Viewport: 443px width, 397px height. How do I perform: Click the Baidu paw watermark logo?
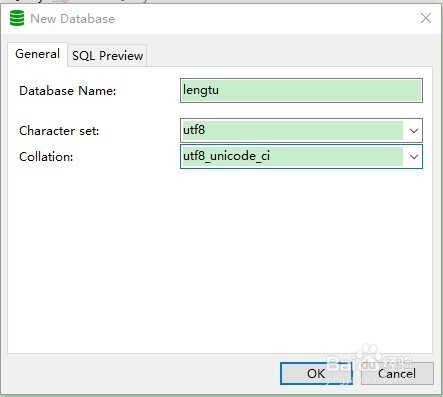tap(368, 354)
